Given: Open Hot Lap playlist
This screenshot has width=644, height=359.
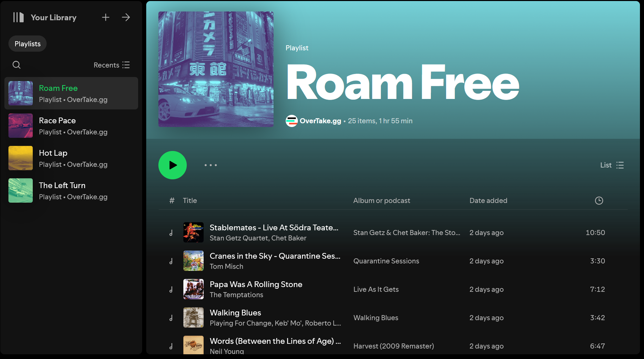Looking at the screenshot, I should tap(71, 158).
